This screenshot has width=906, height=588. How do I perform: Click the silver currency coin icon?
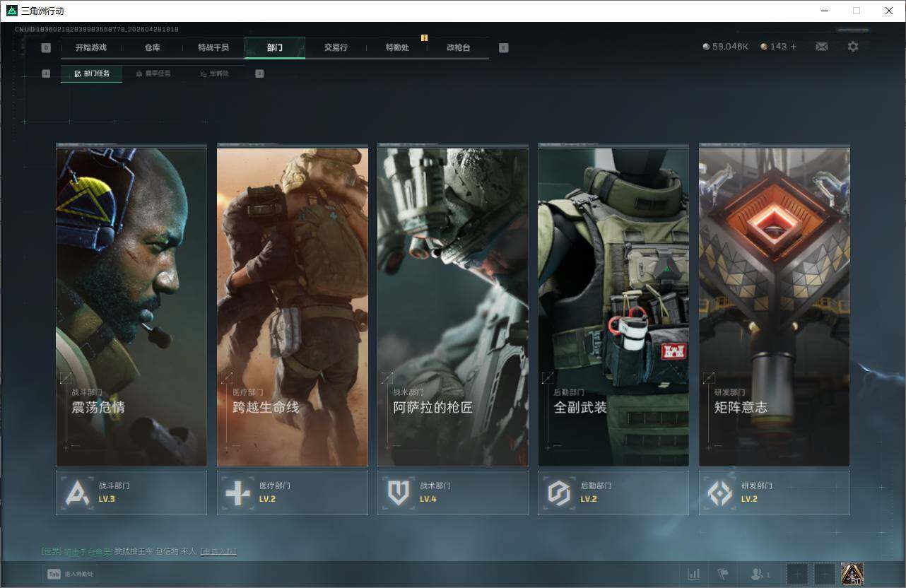706,47
